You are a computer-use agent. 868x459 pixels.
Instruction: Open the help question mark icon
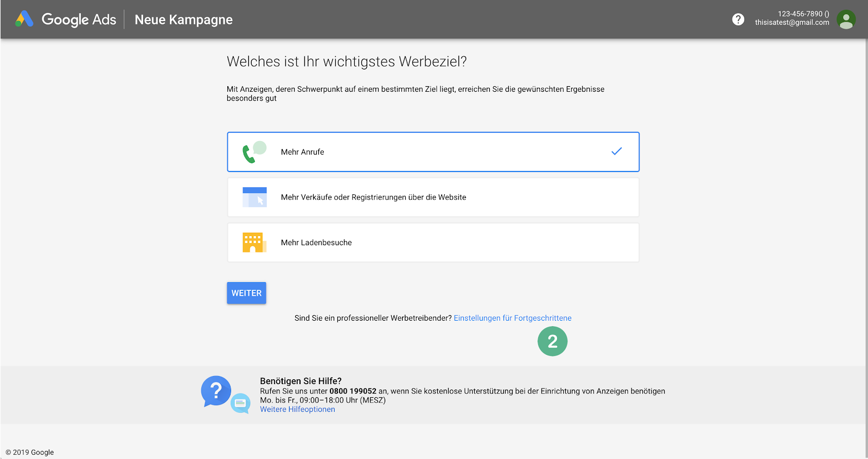(738, 20)
